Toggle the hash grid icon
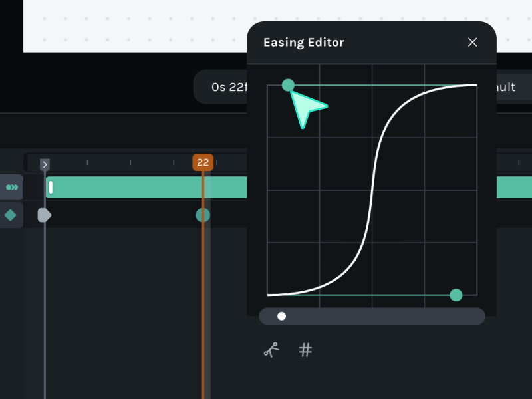 click(305, 350)
